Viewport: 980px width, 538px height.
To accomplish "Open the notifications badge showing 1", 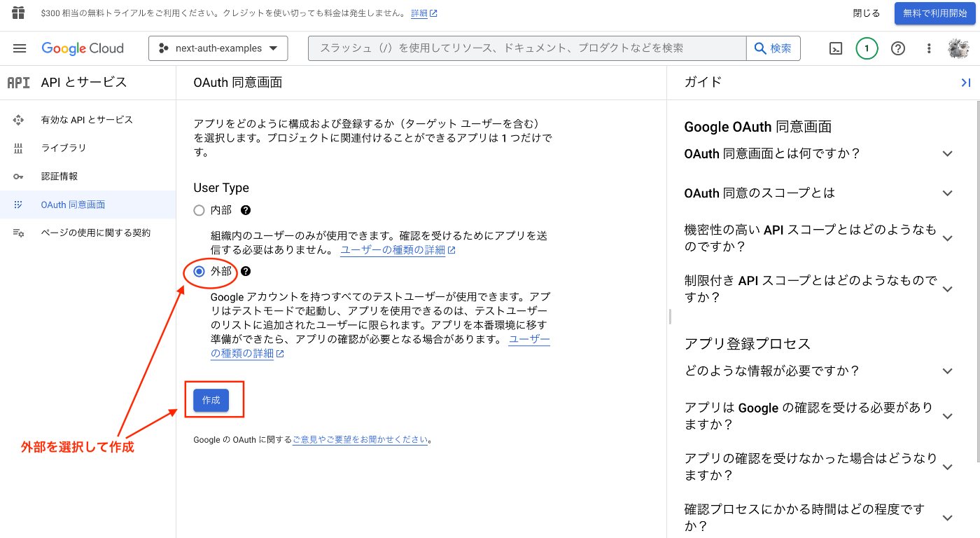I will 867,48.
